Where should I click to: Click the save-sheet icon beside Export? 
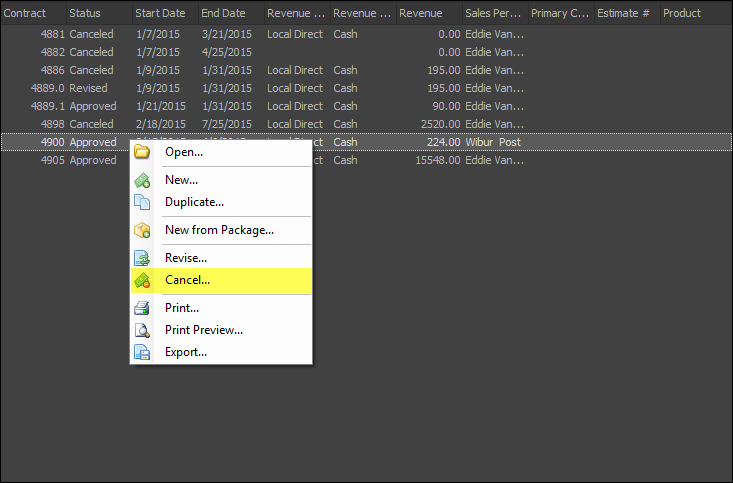[x=142, y=352]
